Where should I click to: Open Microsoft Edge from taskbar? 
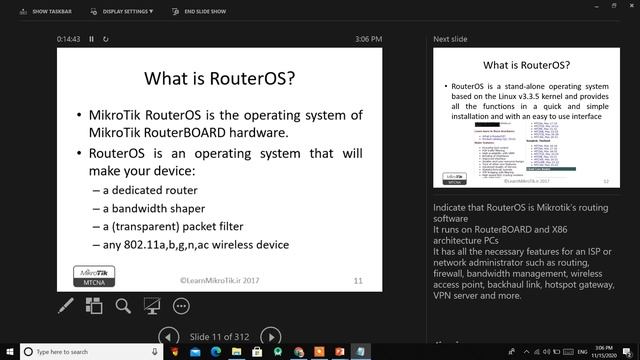pyautogui.click(x=216, y=351)
